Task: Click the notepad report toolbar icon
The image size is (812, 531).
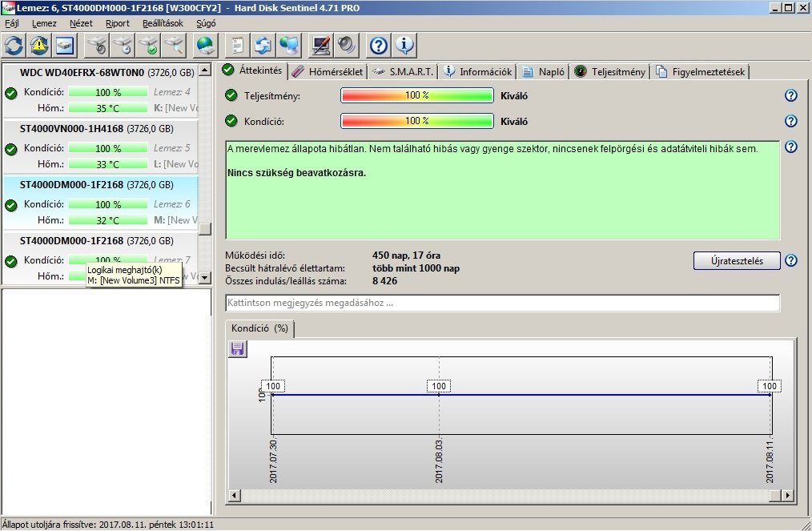Action: (x=238, y=46)
